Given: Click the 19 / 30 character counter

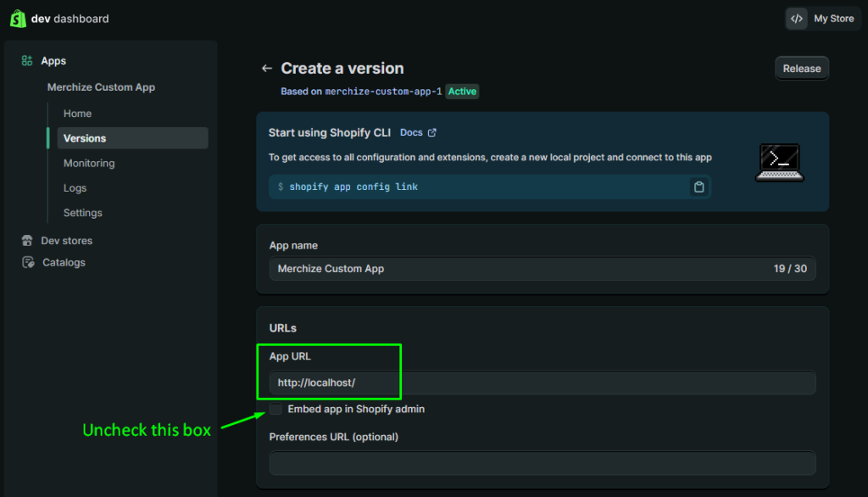Looking at the screenshot, I should click(790, 269).
